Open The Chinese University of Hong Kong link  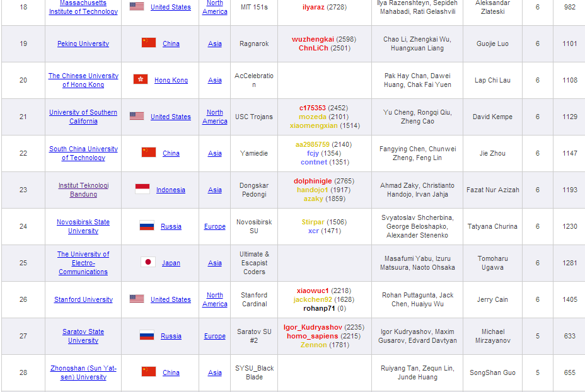point(83,80)
